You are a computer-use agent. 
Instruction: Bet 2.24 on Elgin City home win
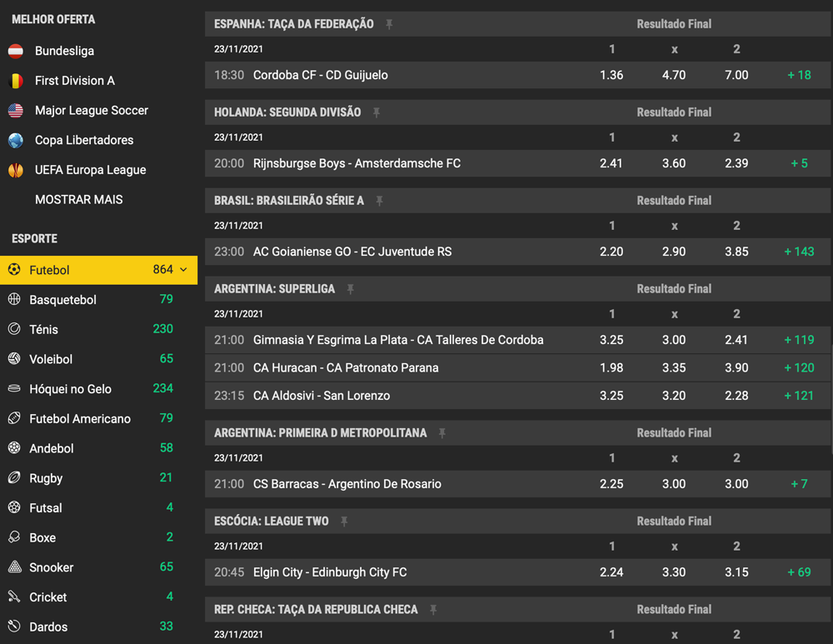611,572
